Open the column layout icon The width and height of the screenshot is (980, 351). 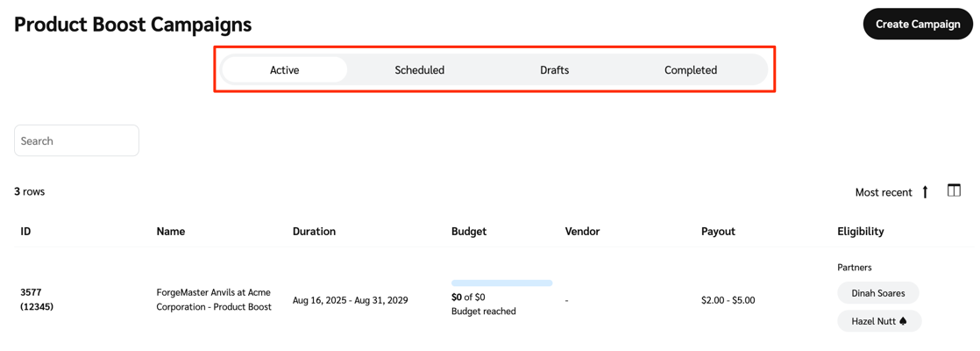(954, 190)
